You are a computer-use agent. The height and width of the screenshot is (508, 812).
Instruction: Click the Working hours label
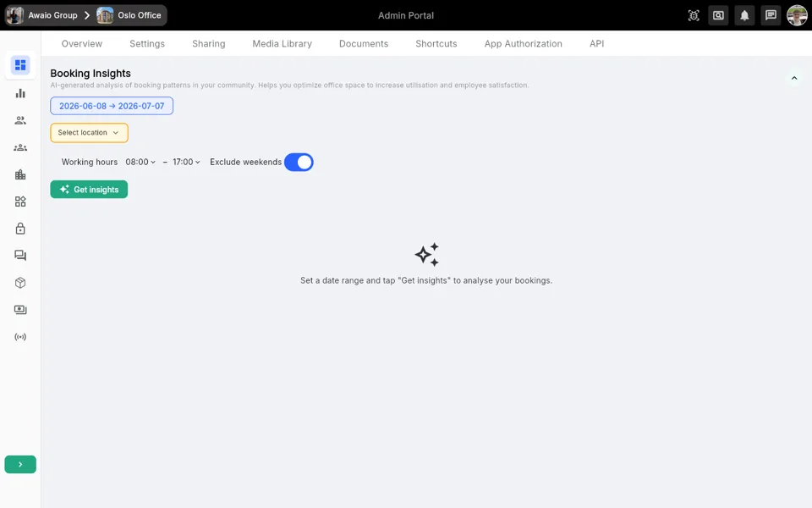click(90, 163)
